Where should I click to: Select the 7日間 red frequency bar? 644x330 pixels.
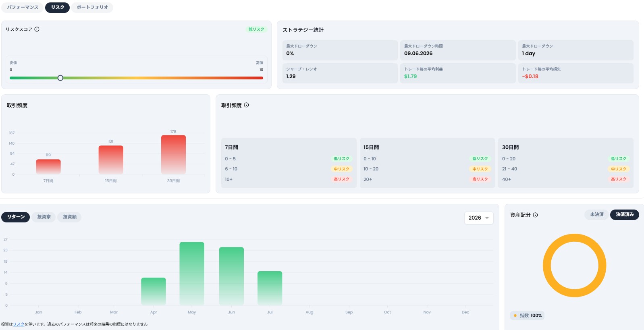(48, 167)
